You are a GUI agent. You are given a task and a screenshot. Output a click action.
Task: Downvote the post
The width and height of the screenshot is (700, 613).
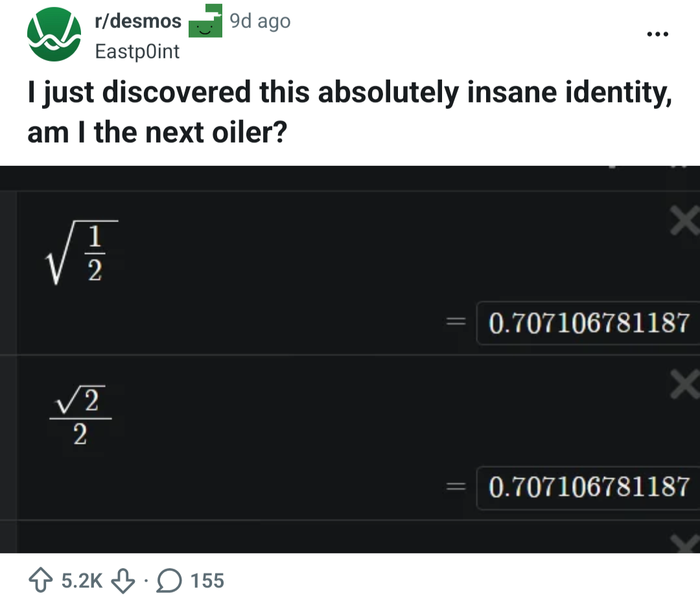pos(124,580)
